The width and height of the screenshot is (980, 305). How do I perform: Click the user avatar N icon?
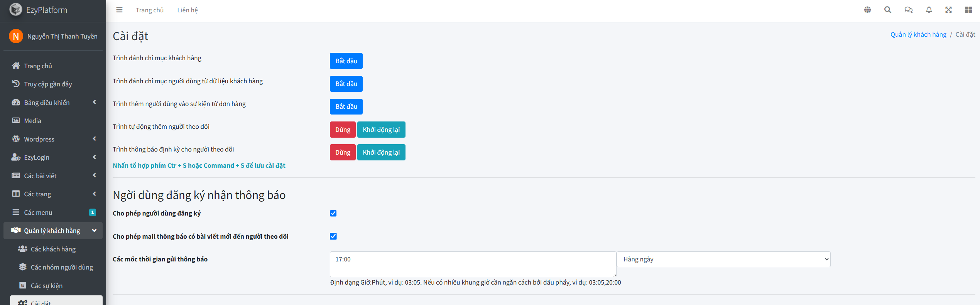tap(16, 36)
